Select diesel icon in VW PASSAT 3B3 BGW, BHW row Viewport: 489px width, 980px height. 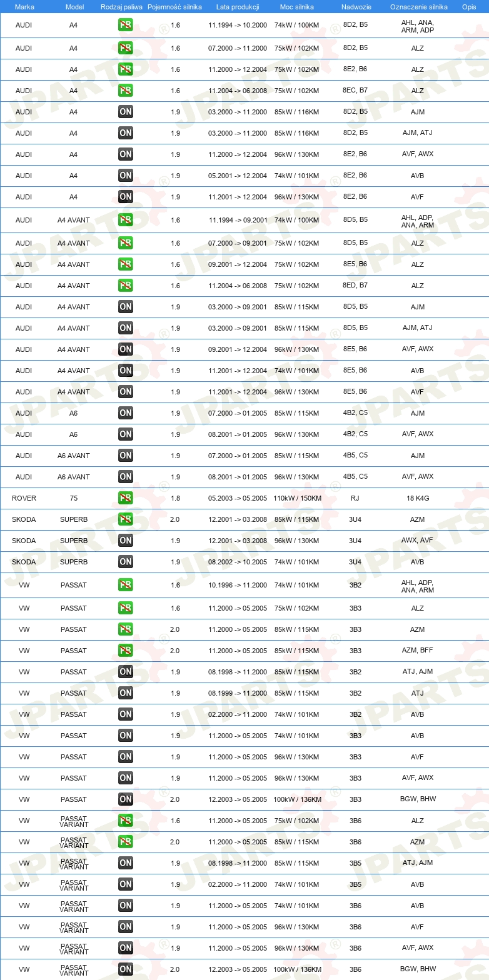[126, 799]
